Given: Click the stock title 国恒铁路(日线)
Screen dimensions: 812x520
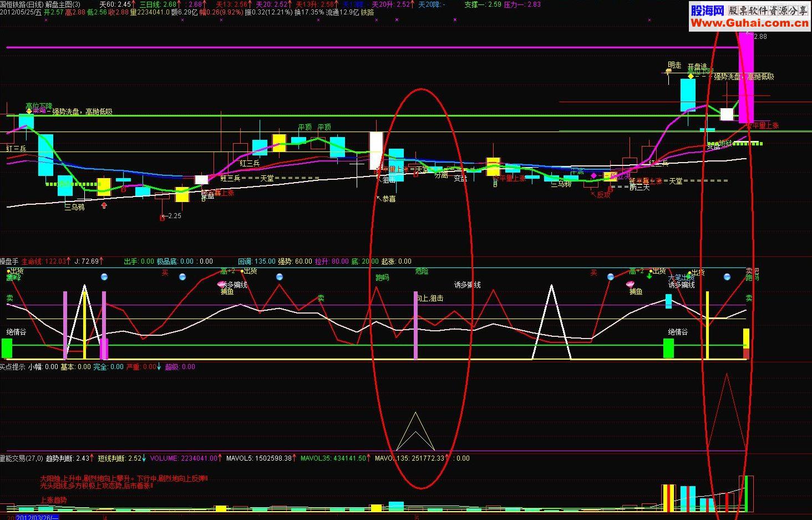Looking at the screenshot, I should (22, 4).
